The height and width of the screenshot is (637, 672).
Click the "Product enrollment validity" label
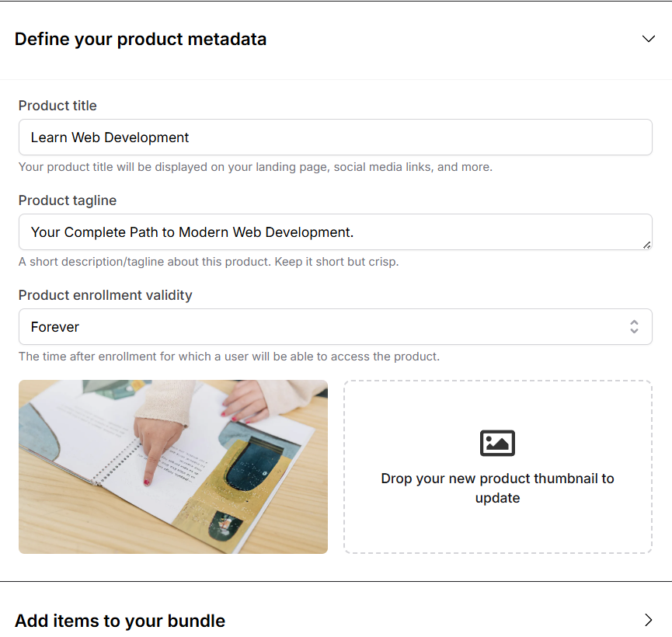pyautogui.click(x=105, y=295)
